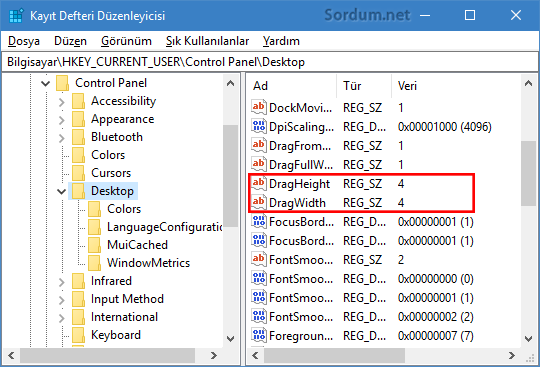Image resolution: width=540 pixels, height=367 pixels.
Task: Click the values pane scroll right arrow
Action: tap(512, 355)
